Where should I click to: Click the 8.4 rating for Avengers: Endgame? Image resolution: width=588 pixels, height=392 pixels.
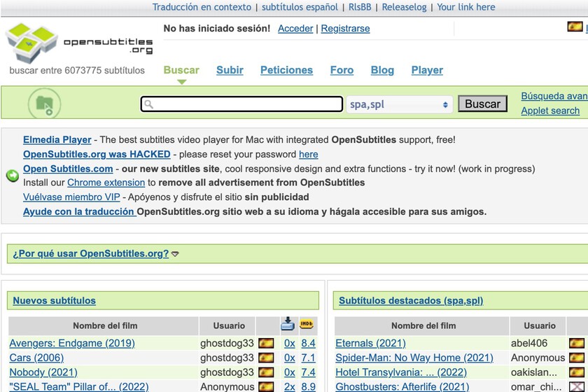tap(308, 343)
